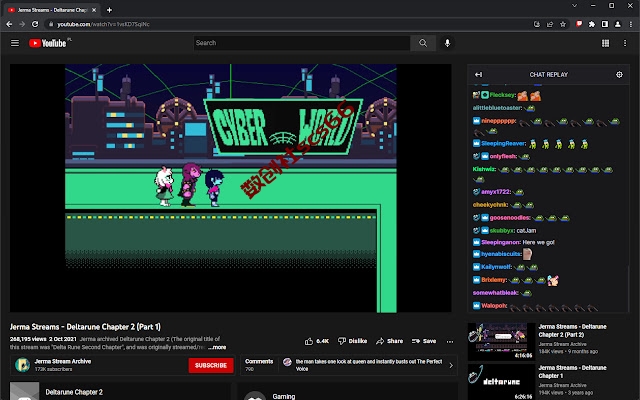Bookmark this page with star icon
Viewport: 640px width, 400px height.
point(563,24)
